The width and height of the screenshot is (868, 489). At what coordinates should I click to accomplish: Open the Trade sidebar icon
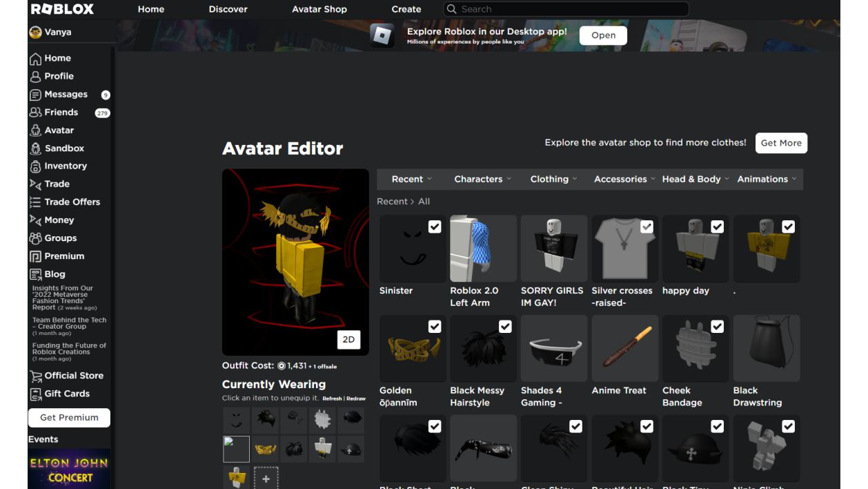(35, 184)
